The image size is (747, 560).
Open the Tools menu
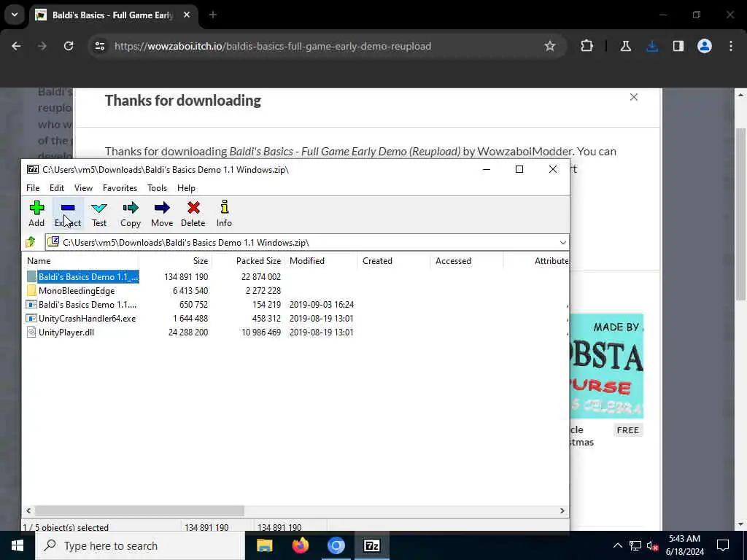pos(157,187)
